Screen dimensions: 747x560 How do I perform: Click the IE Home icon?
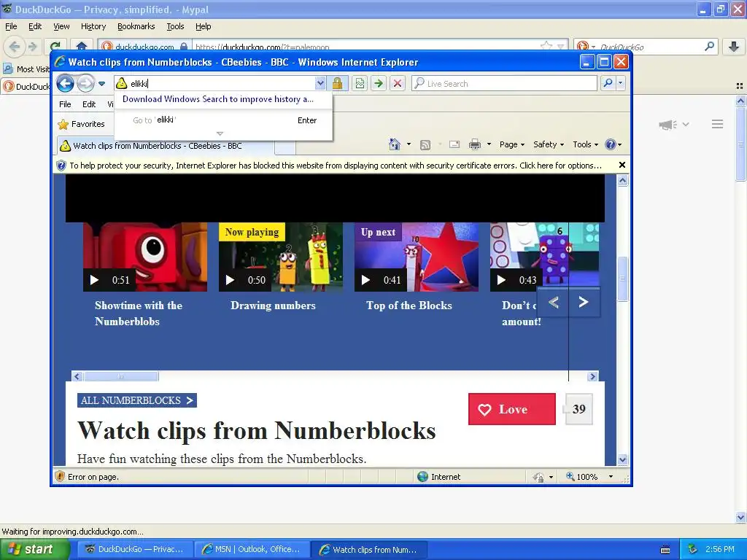pyautogui.click(x=394, y=144)
